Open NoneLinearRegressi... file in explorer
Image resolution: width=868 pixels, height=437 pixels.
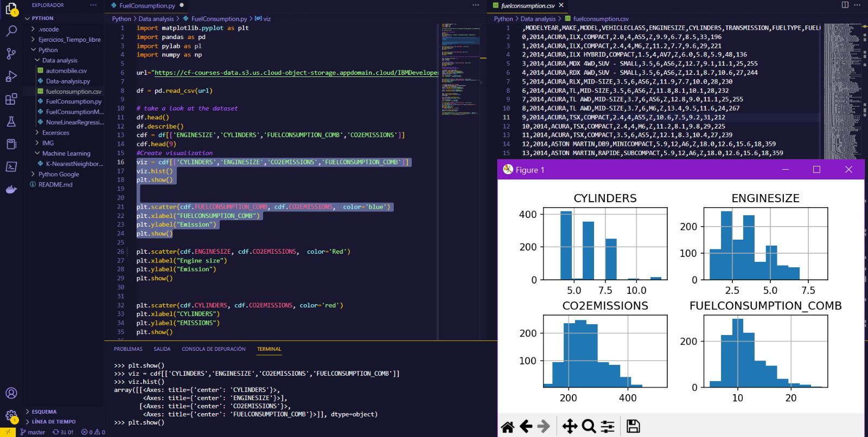[x=75, y=122]
